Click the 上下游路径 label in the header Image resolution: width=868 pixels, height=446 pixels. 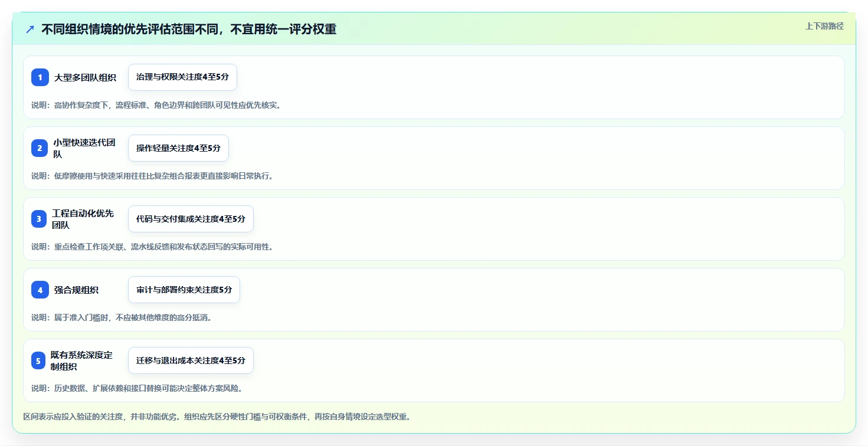[x=824, y=26]
